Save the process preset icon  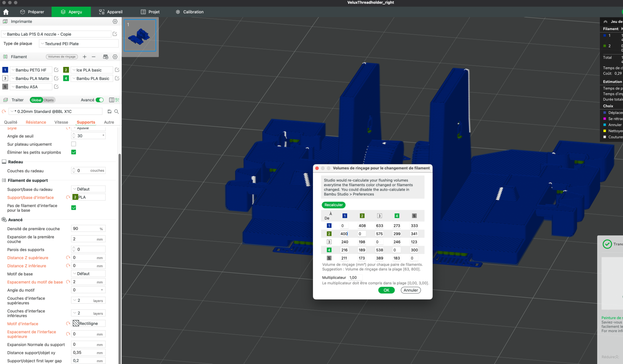click(x=110, y=112)
